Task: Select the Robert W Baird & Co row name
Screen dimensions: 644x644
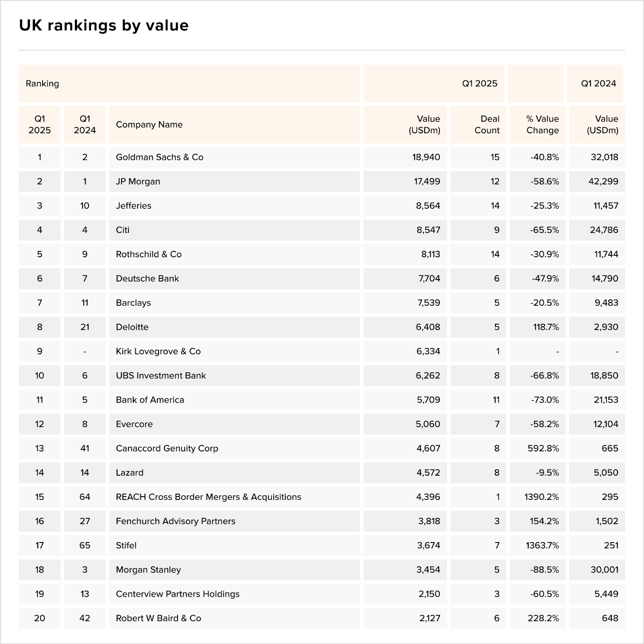Action: (158, 618)
